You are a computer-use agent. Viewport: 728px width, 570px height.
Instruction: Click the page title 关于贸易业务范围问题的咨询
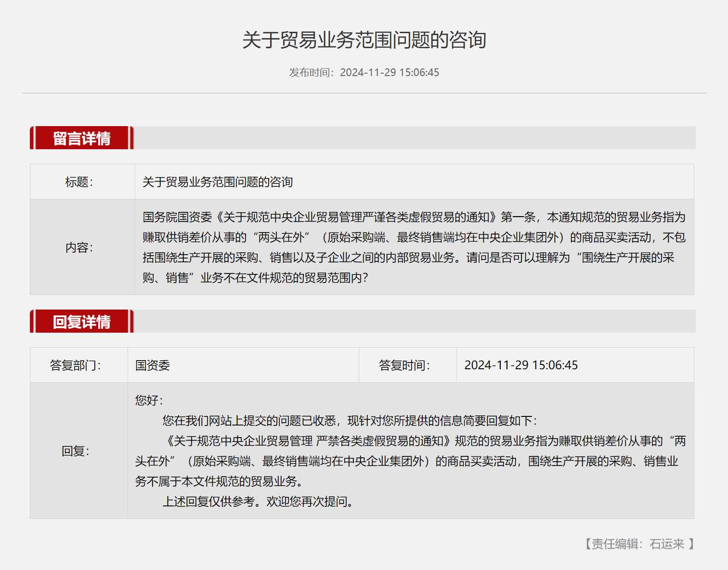[364, 39]
